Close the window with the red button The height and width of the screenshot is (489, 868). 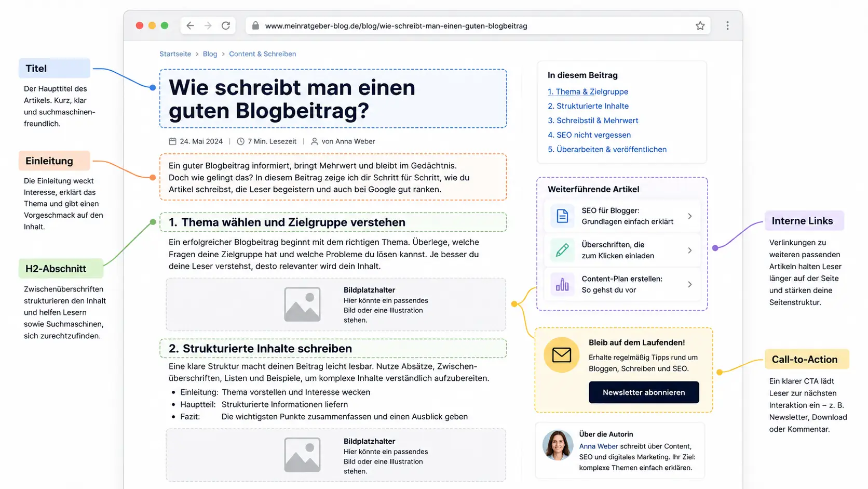pos(140,25)
